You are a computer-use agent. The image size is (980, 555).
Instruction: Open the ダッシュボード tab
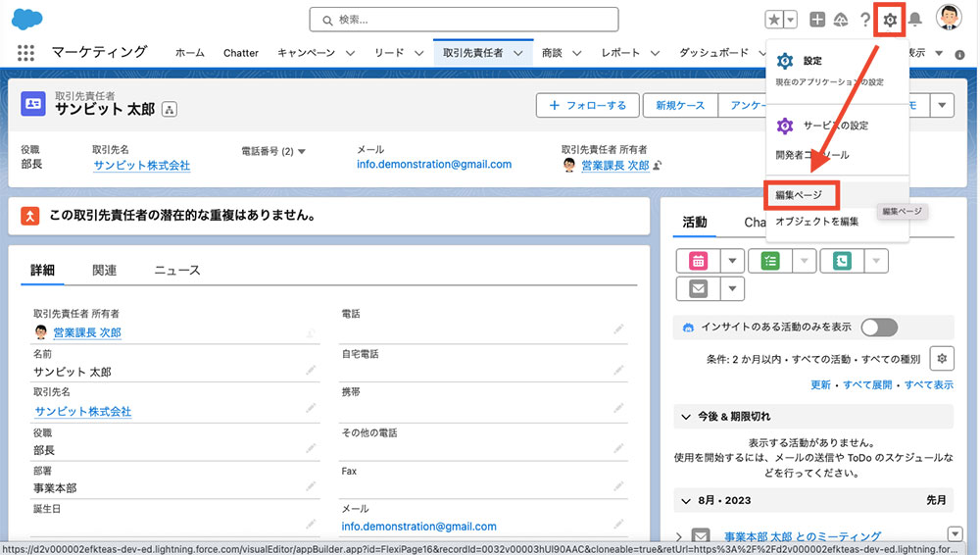tap(713, 53)
